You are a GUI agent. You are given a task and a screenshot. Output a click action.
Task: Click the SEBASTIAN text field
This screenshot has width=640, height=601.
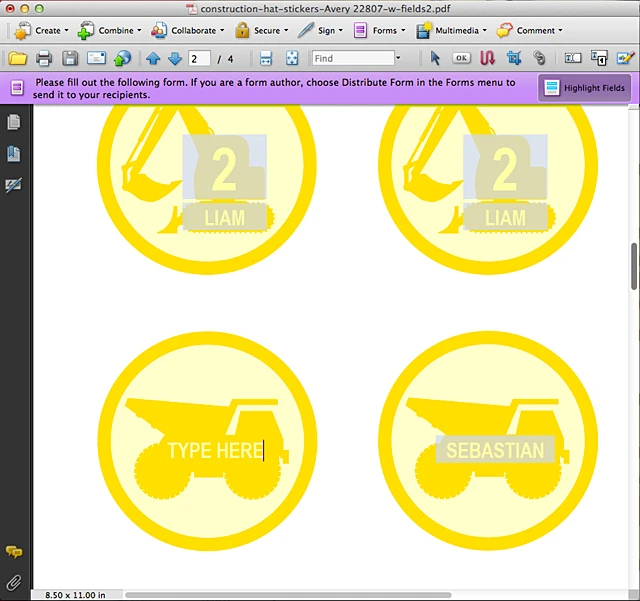[x=495, y=450]
